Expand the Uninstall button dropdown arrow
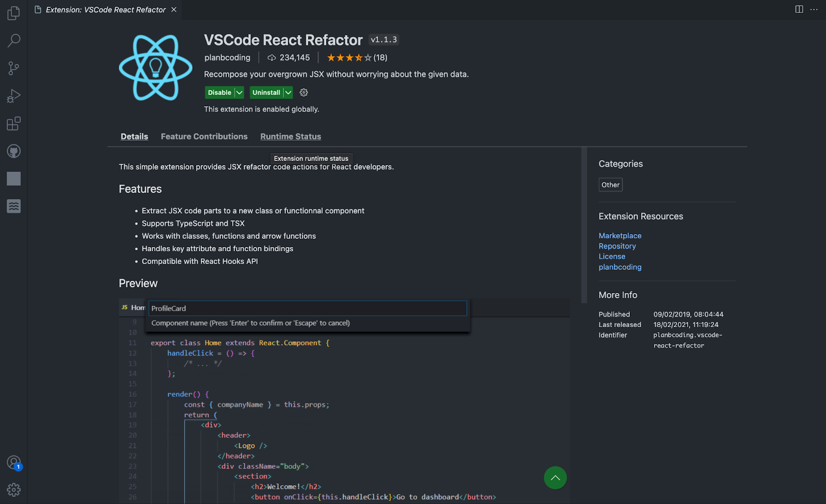Image resolution: width=826 pixels, height=504 pixels. click(x=288, y=93)
